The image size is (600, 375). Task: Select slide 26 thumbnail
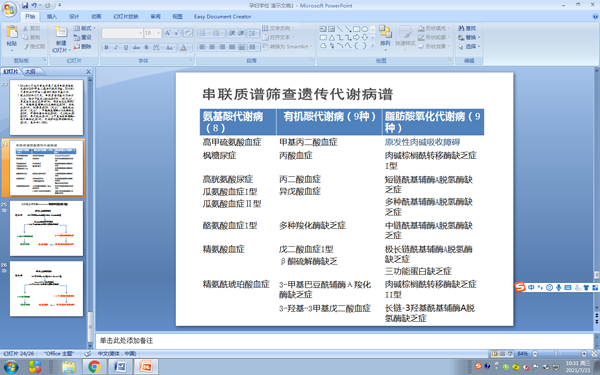pyautogui.click(x=46, y=289)
